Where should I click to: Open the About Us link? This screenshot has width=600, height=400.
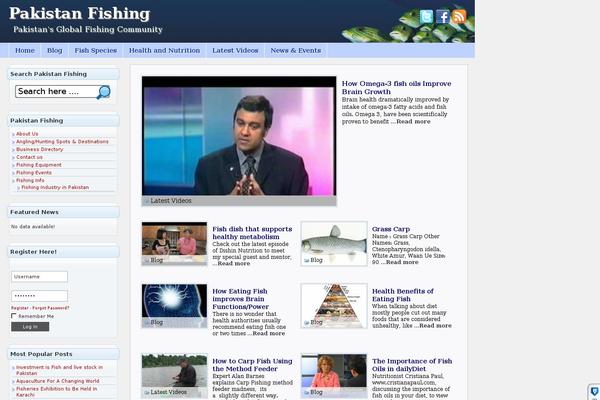pos(27,134)
